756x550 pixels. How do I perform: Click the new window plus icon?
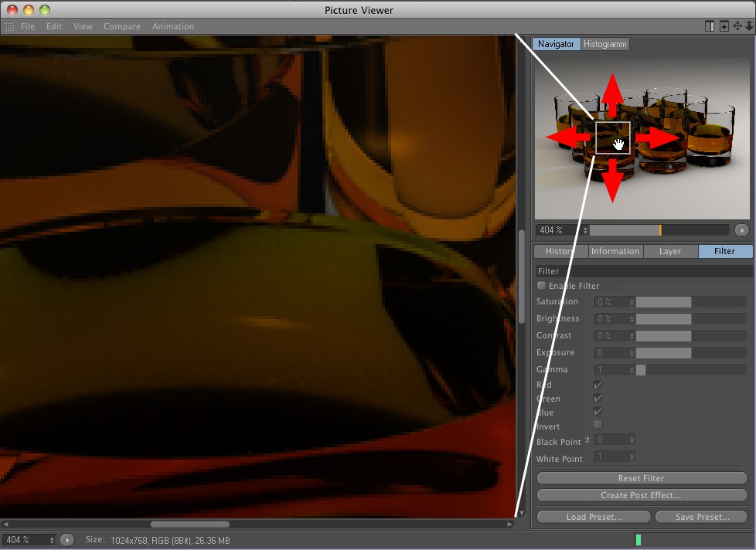(724, 26)
